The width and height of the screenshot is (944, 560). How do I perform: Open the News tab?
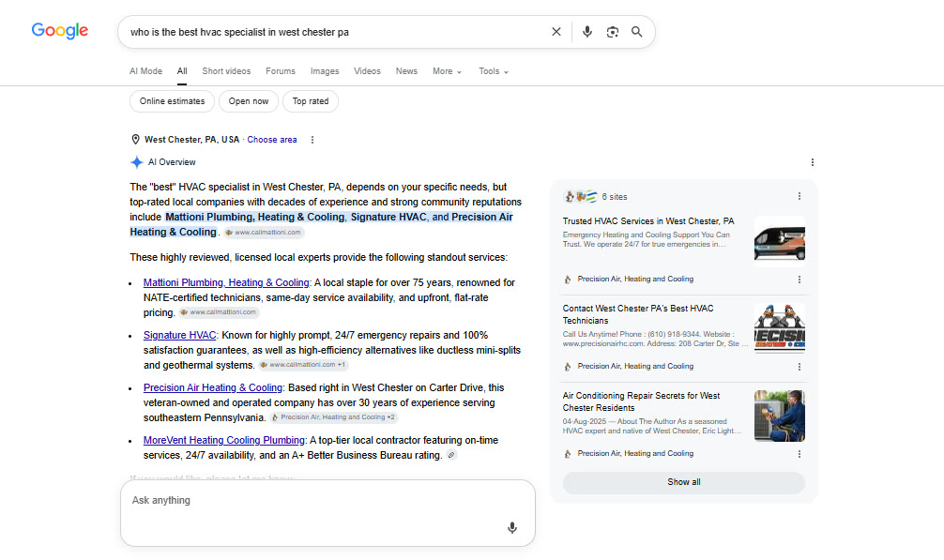click(406, 71)
